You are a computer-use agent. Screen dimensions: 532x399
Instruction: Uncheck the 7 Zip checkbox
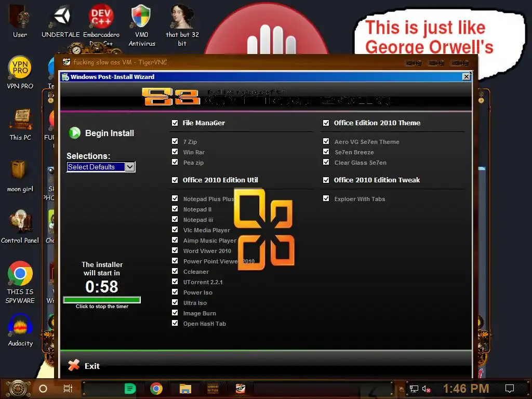point(175,141)
